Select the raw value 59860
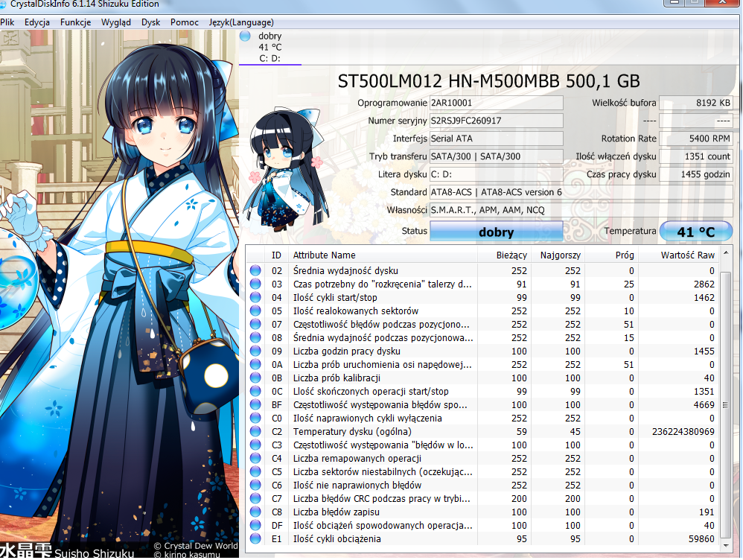This screenshot has width=743, height=560. coord(701,538)
